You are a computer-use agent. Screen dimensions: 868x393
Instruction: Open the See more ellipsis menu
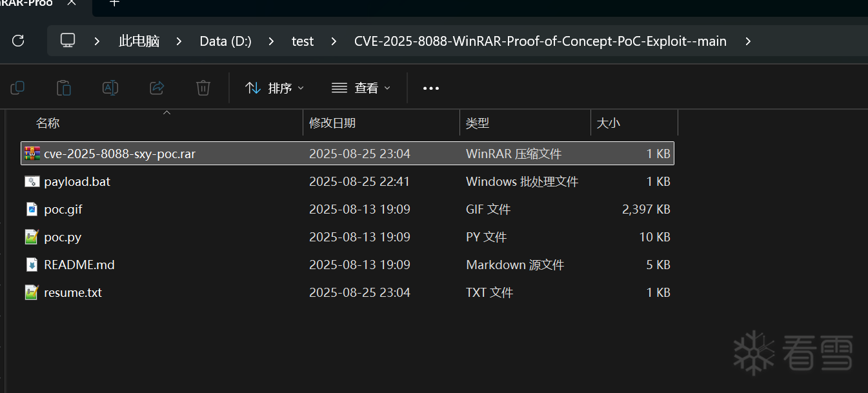[x=431, y=88]
